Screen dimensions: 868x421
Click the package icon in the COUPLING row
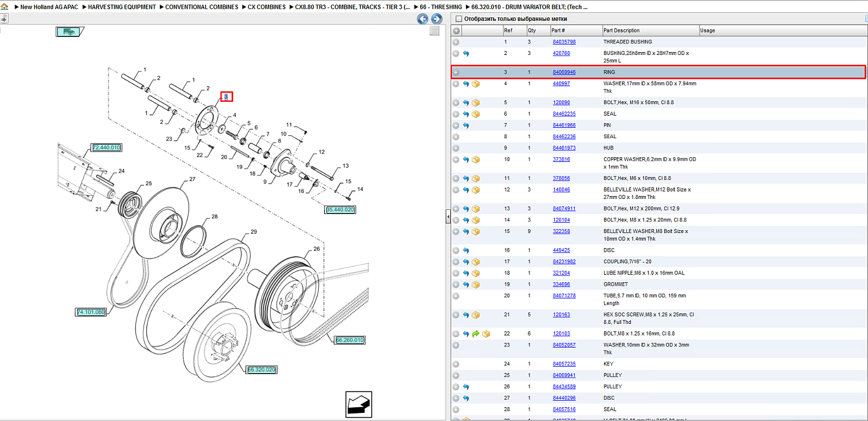click(x=476, y=261)
